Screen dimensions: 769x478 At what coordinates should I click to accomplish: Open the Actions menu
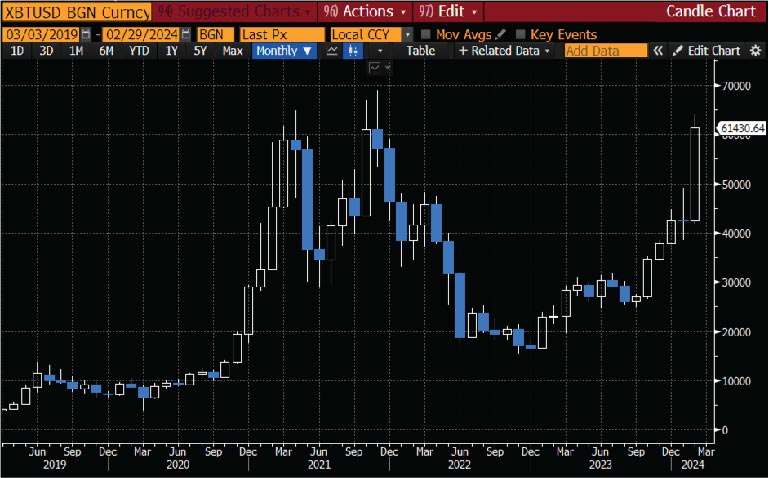(365, 11)
